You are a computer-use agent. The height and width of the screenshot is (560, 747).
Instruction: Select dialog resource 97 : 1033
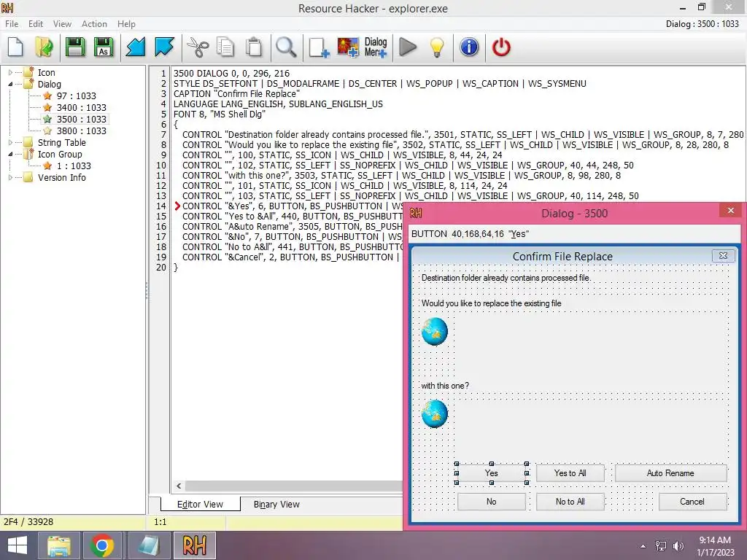[x=76, y=96]
